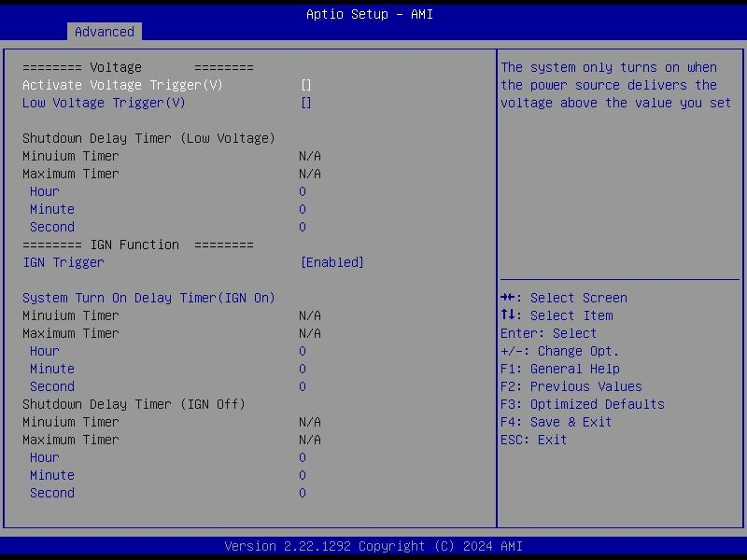Click the Low Voltage Trigger value field
Viewport: 747px width, 560px height.
pyautogui.click(x=306, y=103)
